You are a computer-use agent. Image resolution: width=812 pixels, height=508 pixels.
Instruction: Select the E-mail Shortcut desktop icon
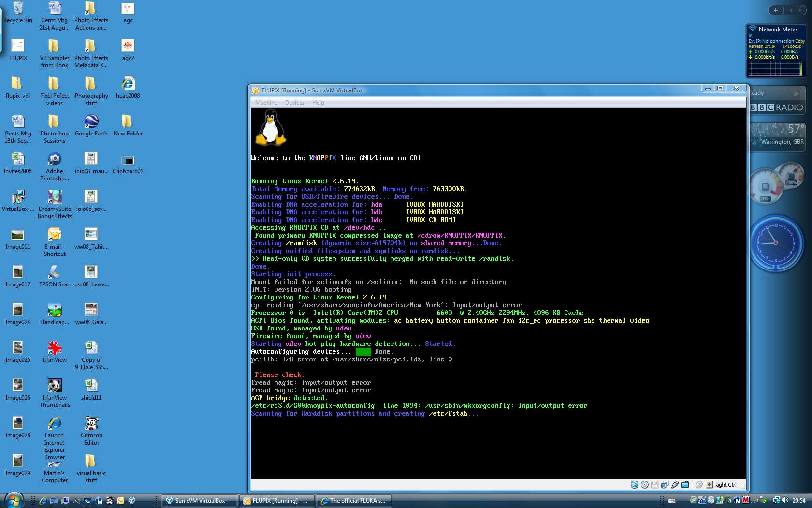55,242
